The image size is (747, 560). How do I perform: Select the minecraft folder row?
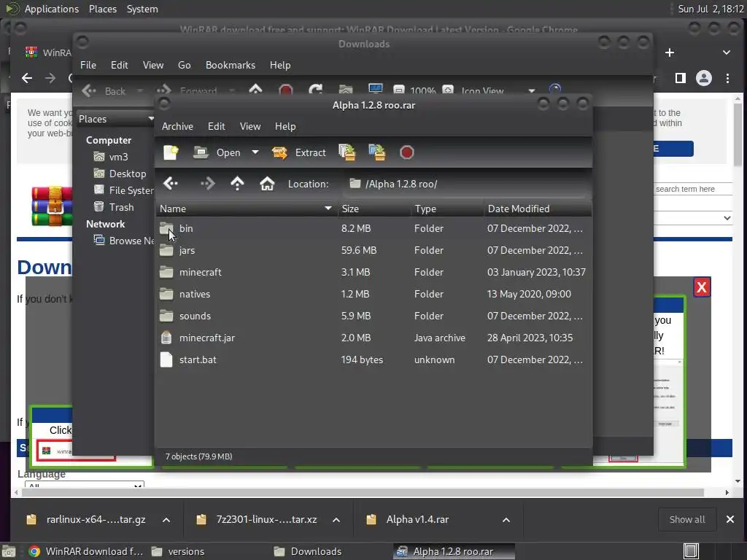coord(373,273)
